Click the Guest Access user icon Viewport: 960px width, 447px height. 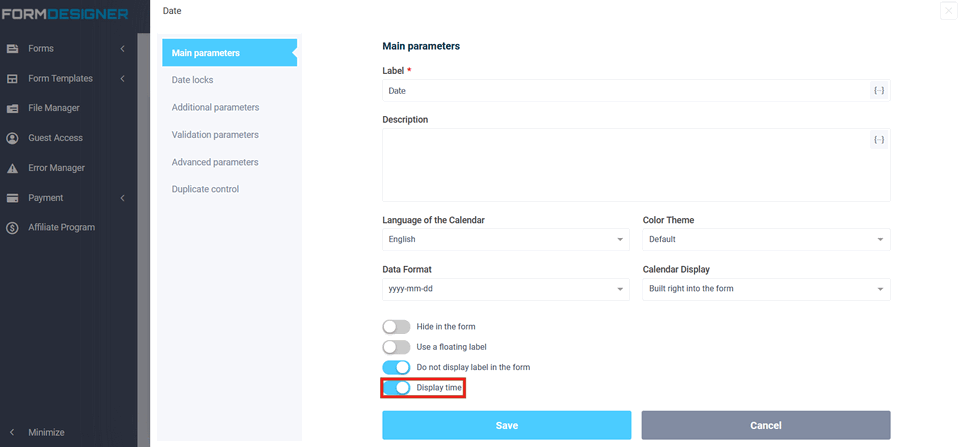tap(13, 138)
